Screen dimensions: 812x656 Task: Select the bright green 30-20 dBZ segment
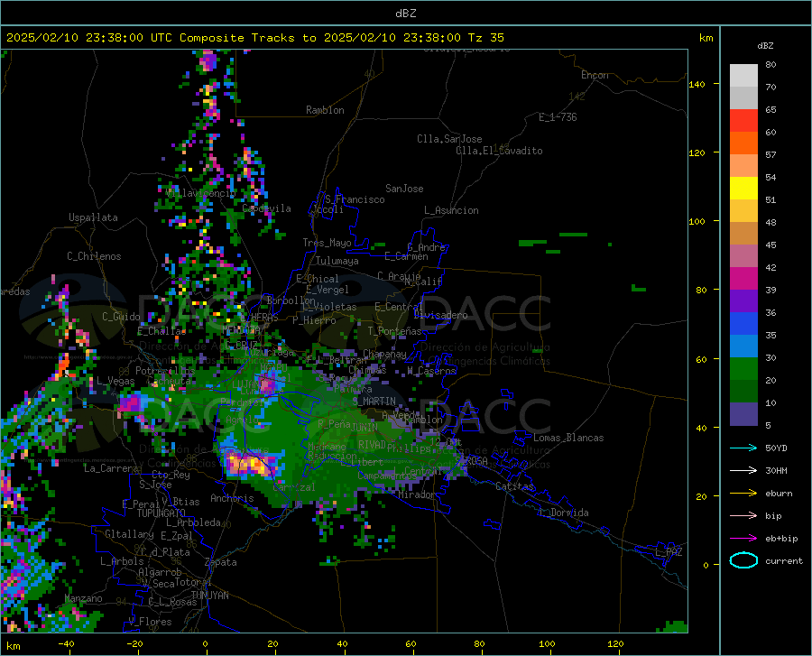(x=743, y=369)
